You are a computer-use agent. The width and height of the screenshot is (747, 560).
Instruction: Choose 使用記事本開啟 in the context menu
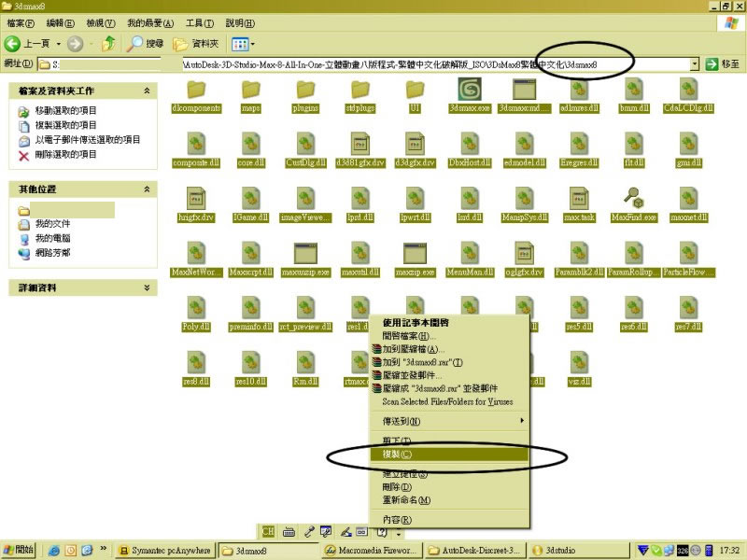[450, 322]
